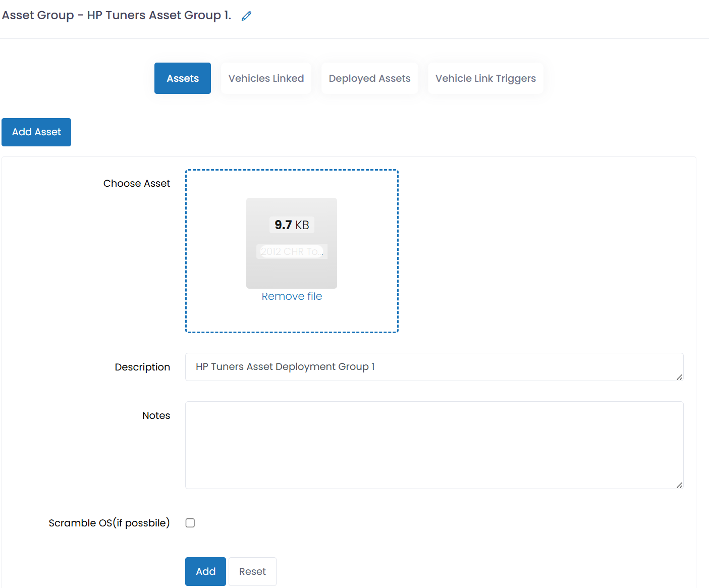Click the '2012 CHR To..' file name label
The width and height of the screenshot is (709, 588).
[292, 251]
